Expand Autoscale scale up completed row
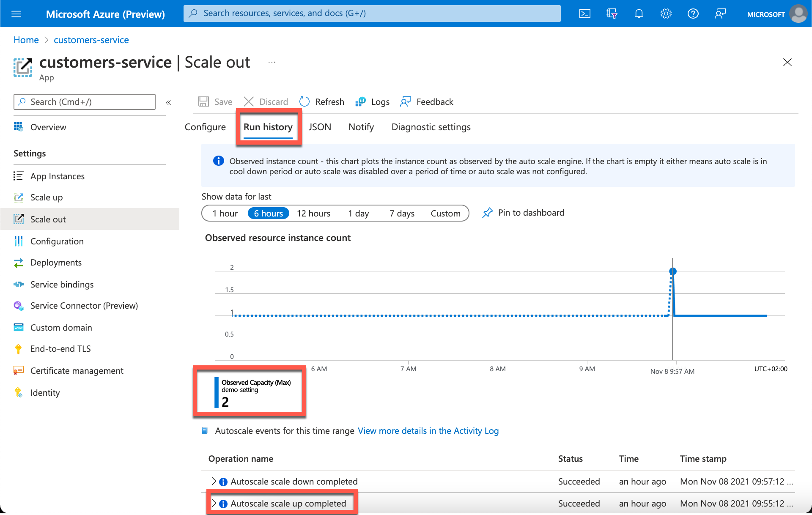Viewport: 812px width, 515px height. (x=214, y=504)
